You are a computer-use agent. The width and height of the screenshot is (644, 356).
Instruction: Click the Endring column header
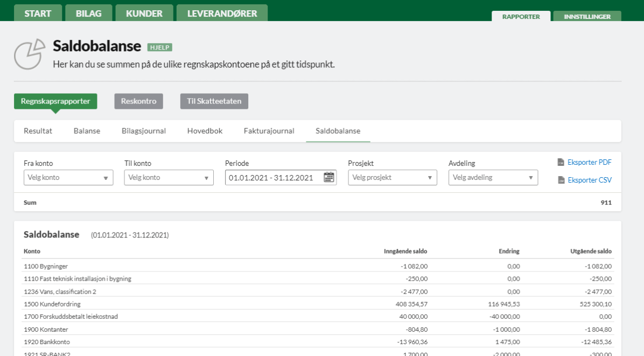click(x=509, y=252)
